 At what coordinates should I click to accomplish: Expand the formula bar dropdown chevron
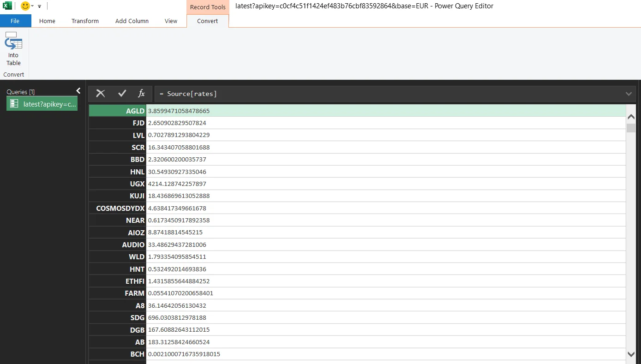click(629, 94)
